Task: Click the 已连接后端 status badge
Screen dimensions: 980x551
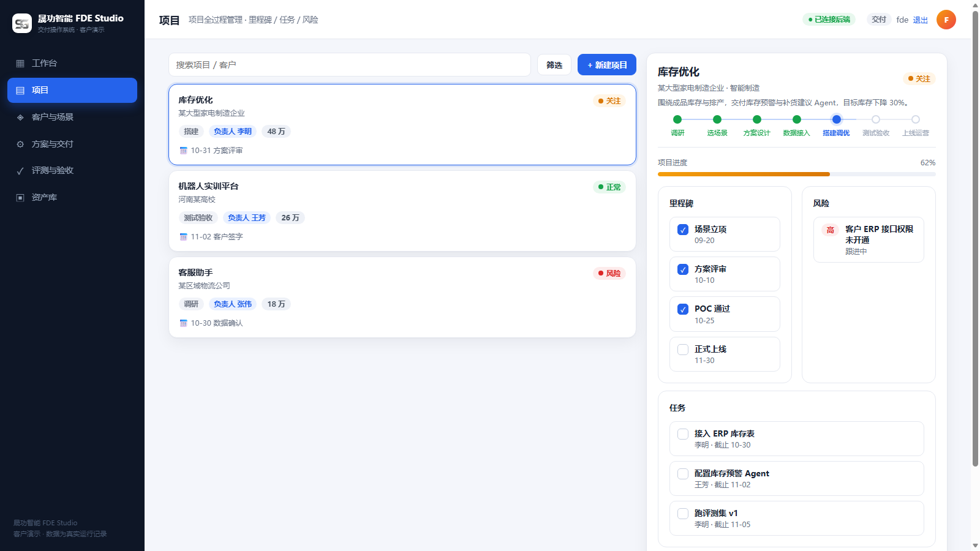Action: (829, 20)
